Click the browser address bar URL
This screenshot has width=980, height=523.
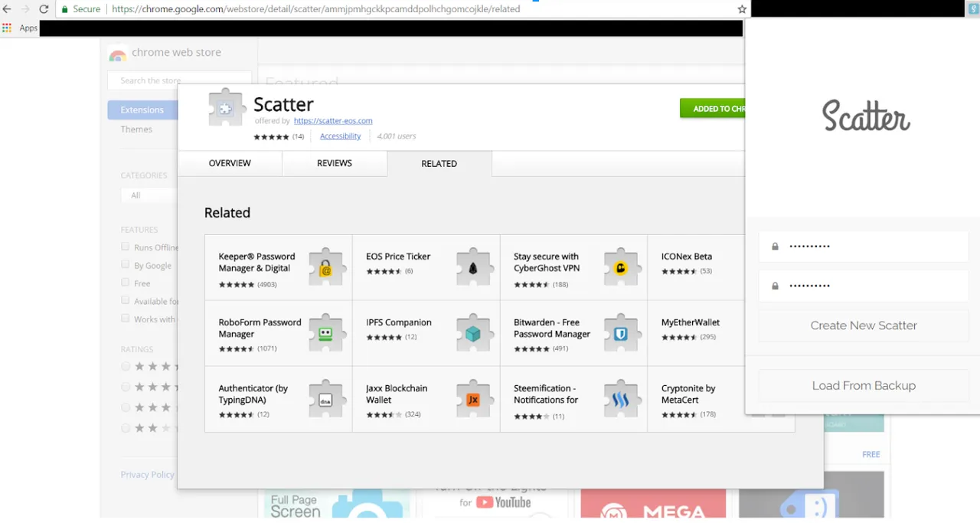pos(316,9)
